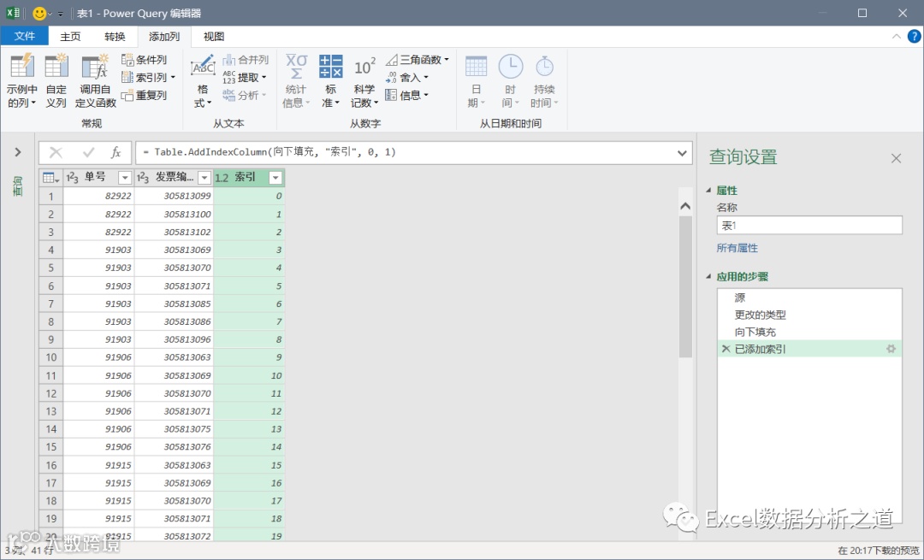Open 格式 text format tool
Viewport: 924px width, 560px height.
[x=203, y=80]
